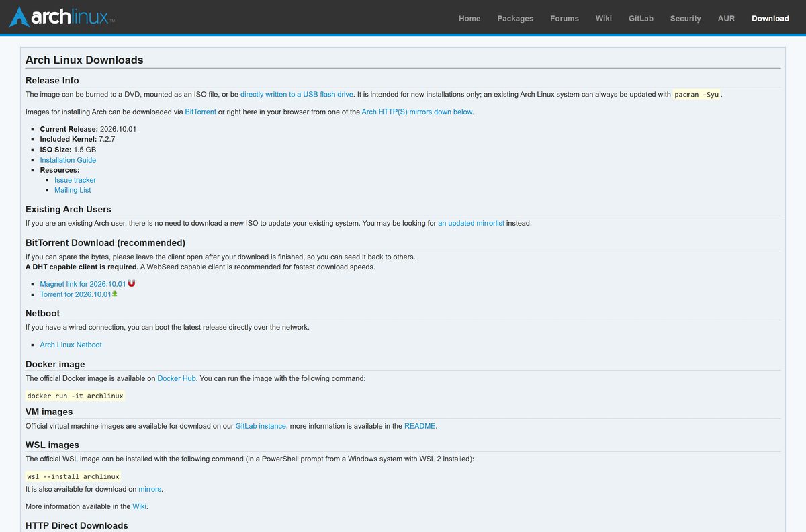The height and width of the screenshot is (532, 806).
Task: Open the Wiki nav item
Action: 603,18
